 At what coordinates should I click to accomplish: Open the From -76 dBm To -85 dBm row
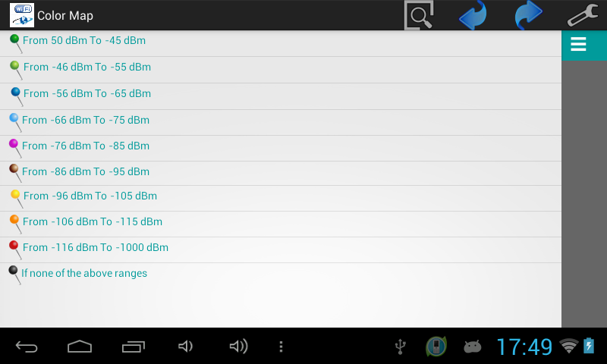click(x=281, y=149)
